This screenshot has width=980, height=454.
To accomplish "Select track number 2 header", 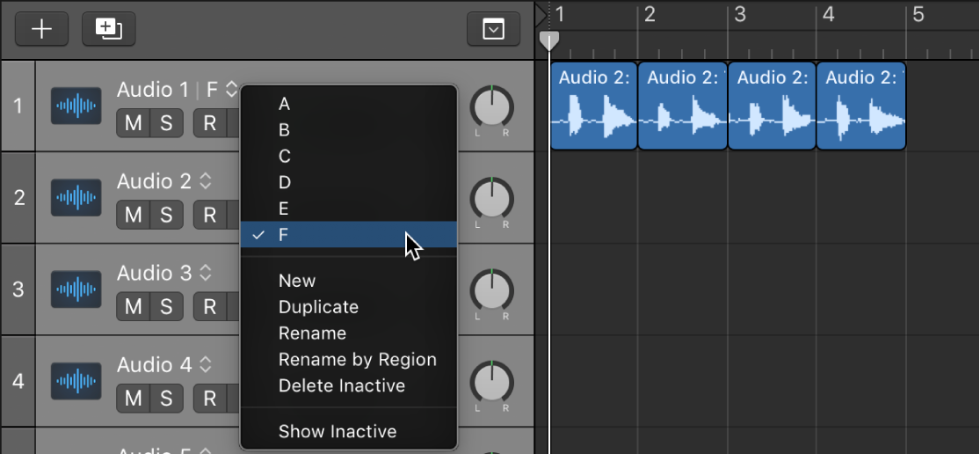I will click(18, 198).
